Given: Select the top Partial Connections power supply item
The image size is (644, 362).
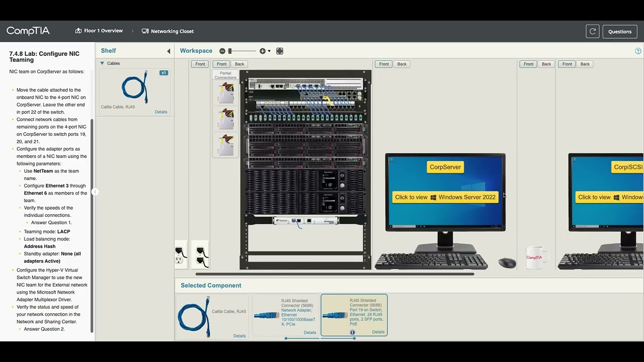Looking at the screenshot, I should 226,93.
